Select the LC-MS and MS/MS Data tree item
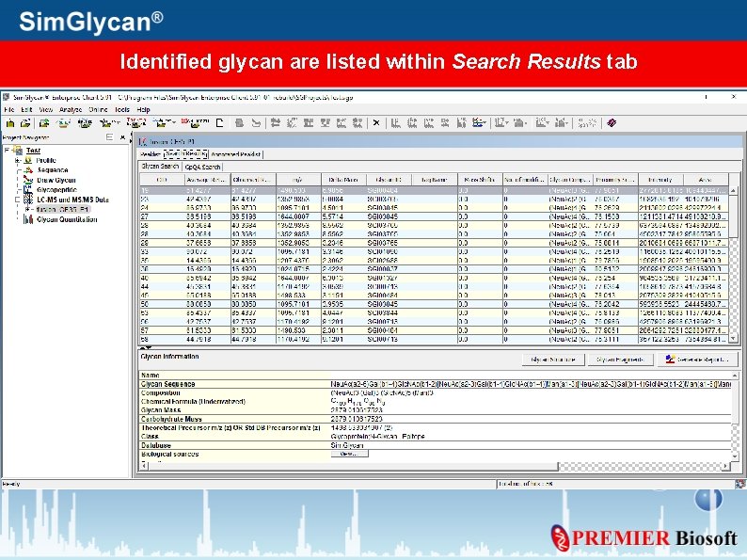 tap(72, 200)
